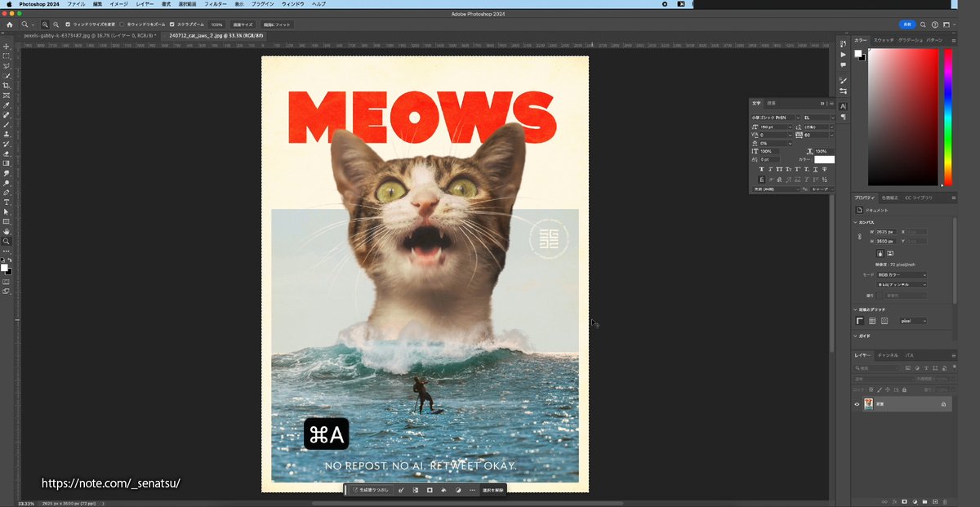The width and height of the screenshot is (980, 507).
Task: Toggle 全ウィンドウをズーム checkbox
Action: pyautogui.click(x=122, y=24)
